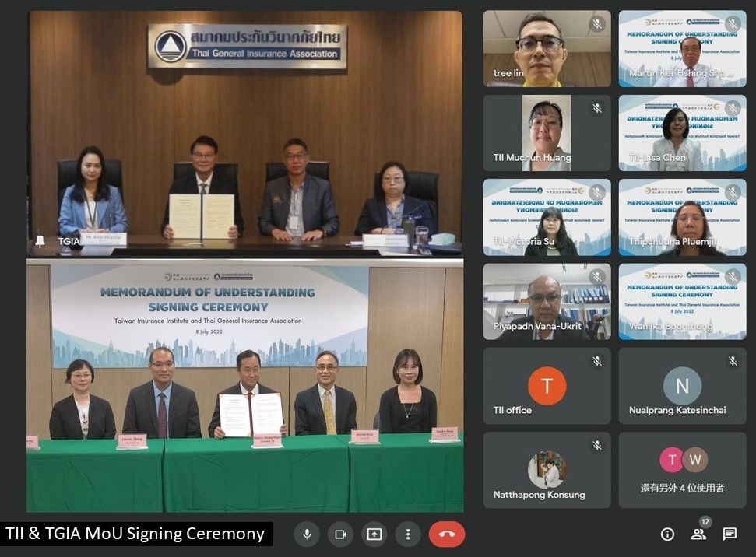Click the 'TGIA' label on main video

69,241
